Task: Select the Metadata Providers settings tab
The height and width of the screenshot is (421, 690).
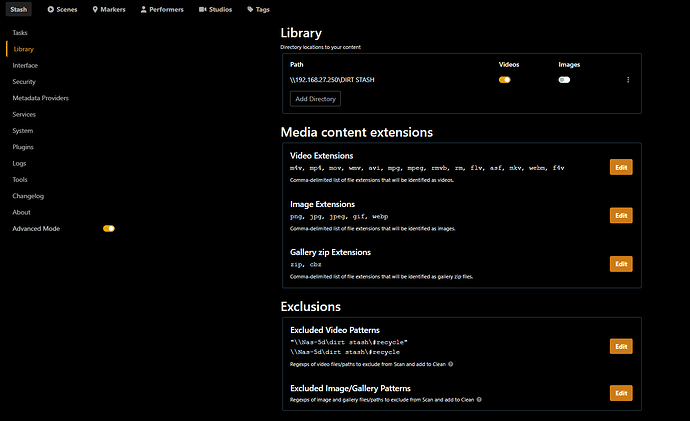Action: tap(40, 98)
